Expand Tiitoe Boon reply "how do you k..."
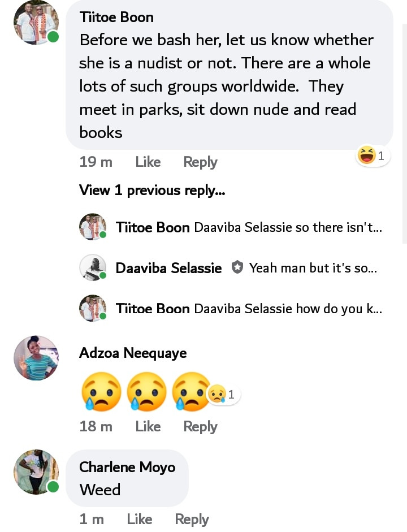This screenshot has width=407, height=532. (249, 309)
